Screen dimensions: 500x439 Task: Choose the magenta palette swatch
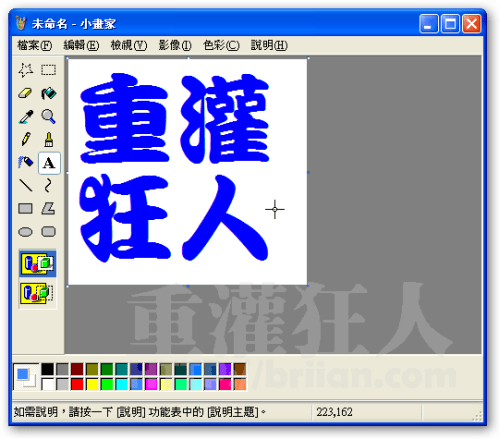[151, 384]
